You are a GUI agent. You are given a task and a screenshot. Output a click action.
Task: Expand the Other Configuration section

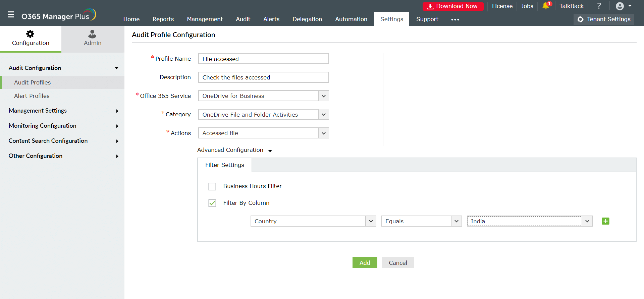(64, 156)
